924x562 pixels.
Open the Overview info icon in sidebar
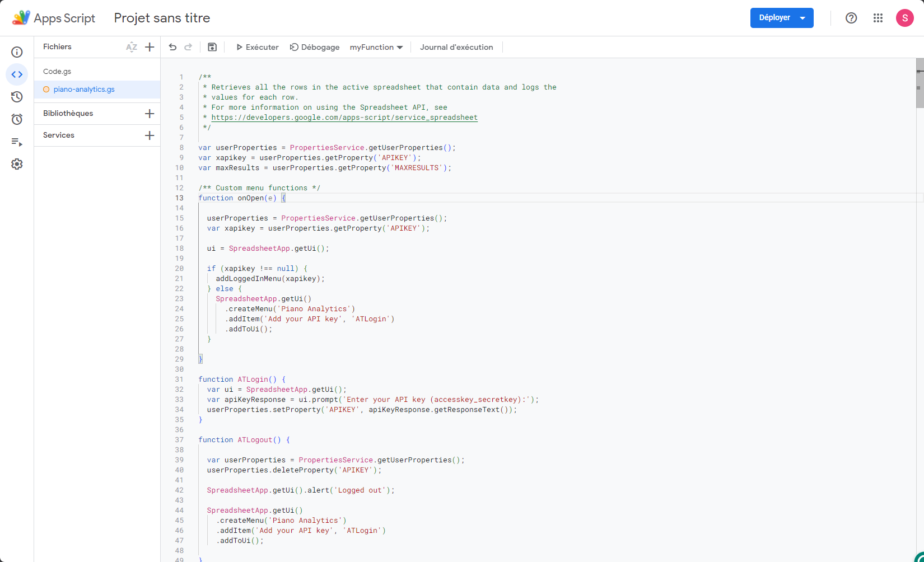pos(17,52)
